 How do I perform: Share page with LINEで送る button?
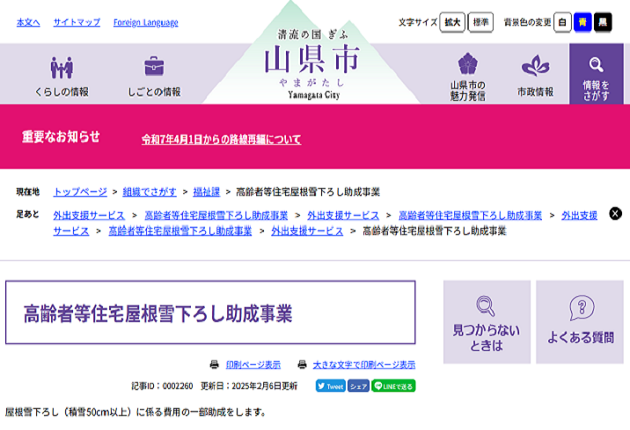click(393, 385)
